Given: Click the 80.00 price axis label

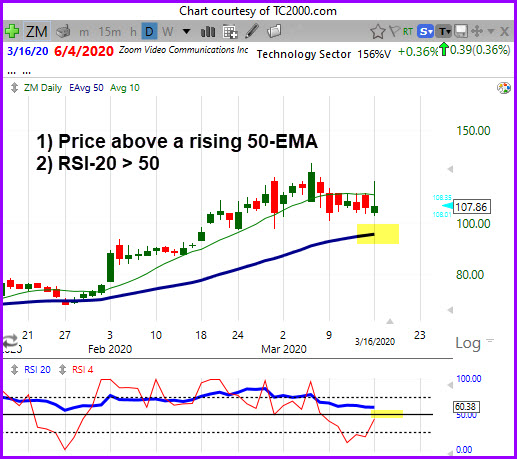Looking at the screenshot, I should 470,275.
